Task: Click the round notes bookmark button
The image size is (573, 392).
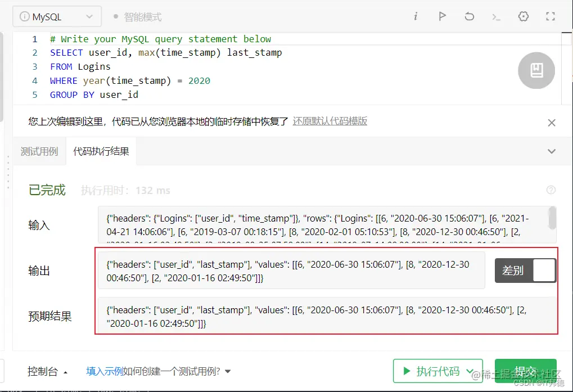Action: (536, 70)
